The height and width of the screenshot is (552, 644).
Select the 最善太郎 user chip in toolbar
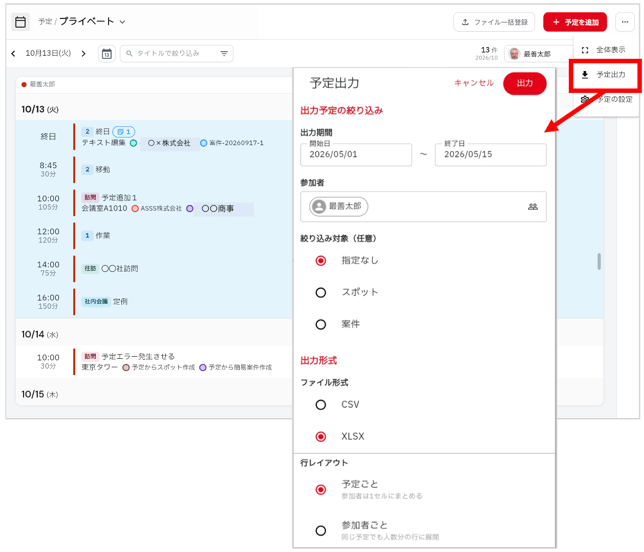[x=538, y=54]
